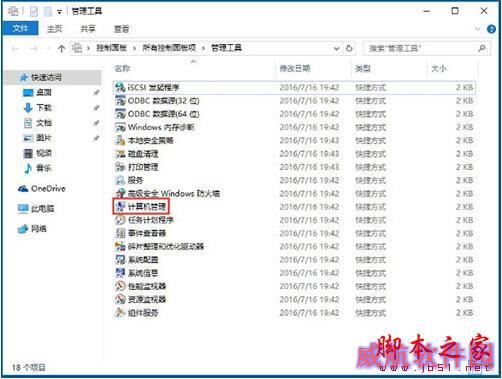Select the 任务计划程序 clock icon
This screenshot has width=502, height=379.
[x=120, y=220]
